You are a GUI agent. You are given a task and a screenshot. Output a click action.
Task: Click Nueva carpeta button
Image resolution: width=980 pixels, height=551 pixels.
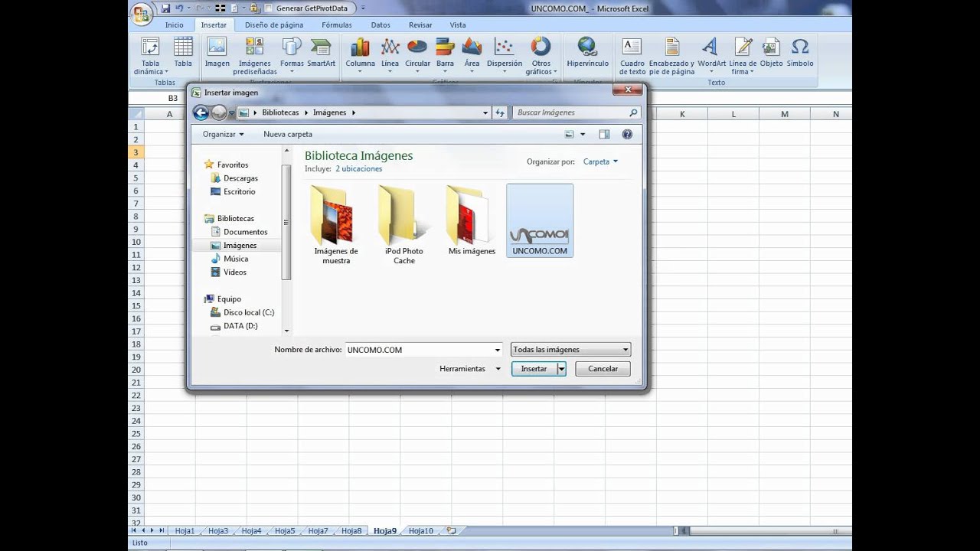coord(288,134)
